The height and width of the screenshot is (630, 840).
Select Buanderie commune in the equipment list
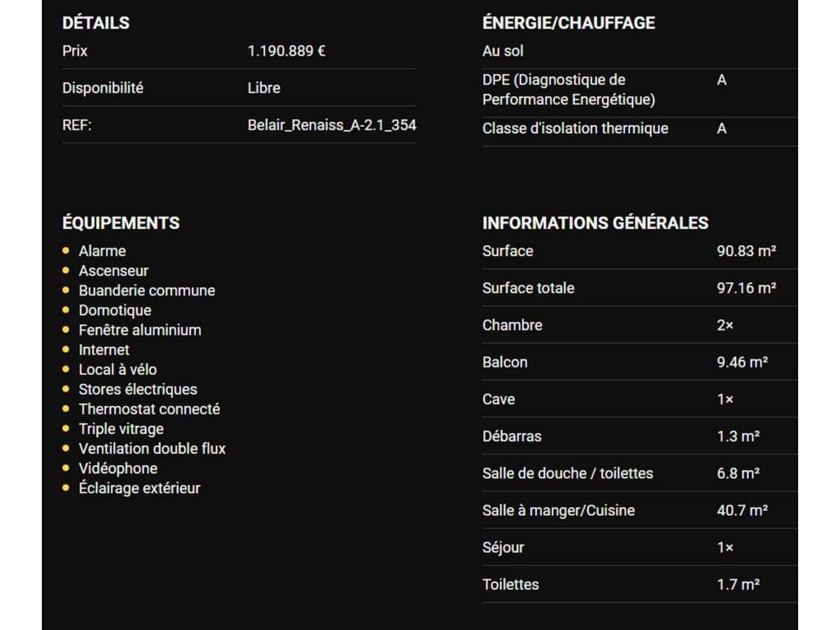tap(146, 290)
